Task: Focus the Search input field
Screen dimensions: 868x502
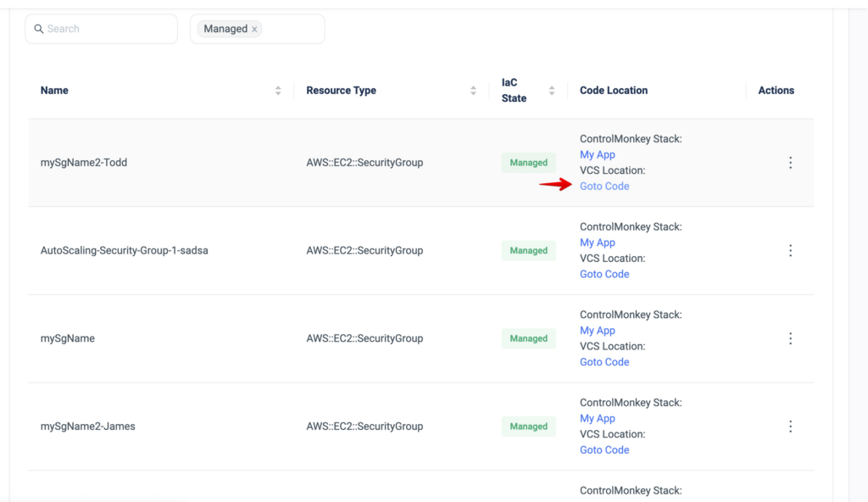Action: pos(102,29)
